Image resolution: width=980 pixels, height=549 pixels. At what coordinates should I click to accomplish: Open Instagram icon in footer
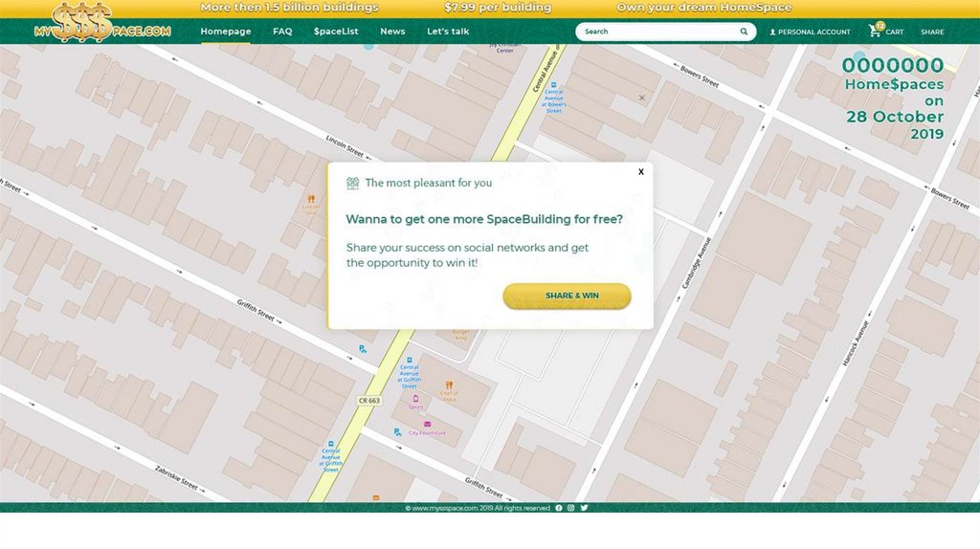pyautogui.click(x=571, y=508)
